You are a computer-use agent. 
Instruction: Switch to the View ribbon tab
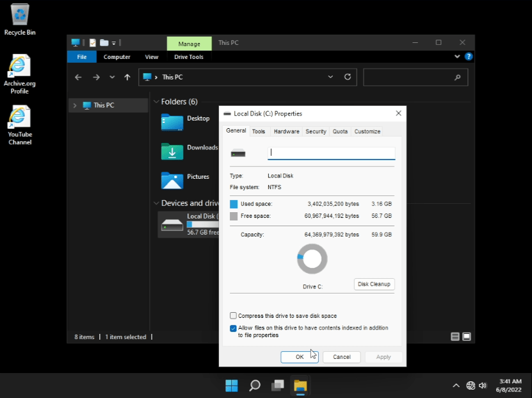point(152,56)
